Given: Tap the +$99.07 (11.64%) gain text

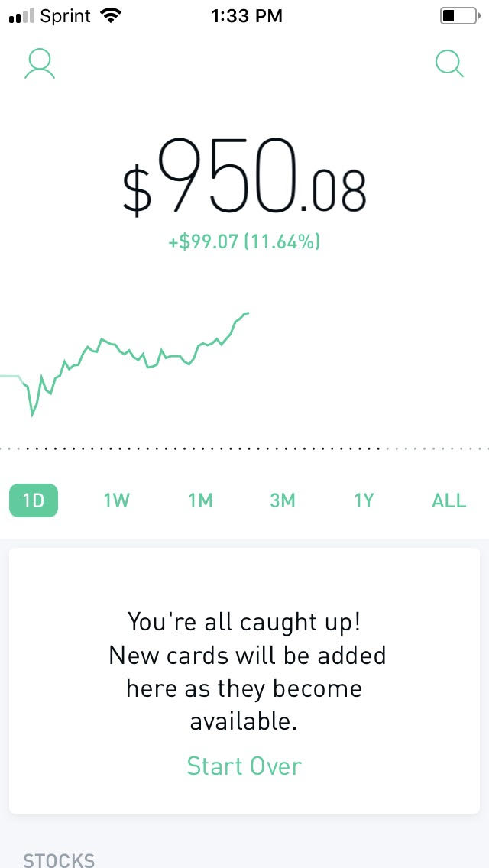Looking at the screenshot, I should [x=244, y=242].
